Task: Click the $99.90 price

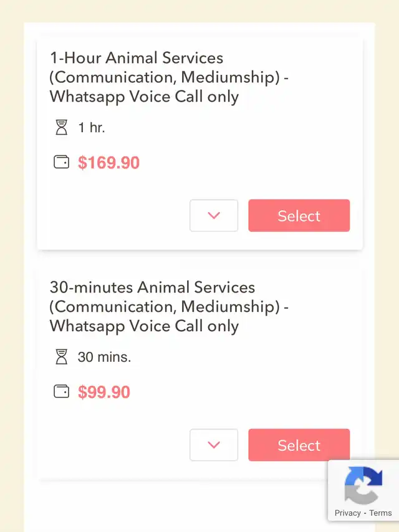Action: click(x=104, y=392)
